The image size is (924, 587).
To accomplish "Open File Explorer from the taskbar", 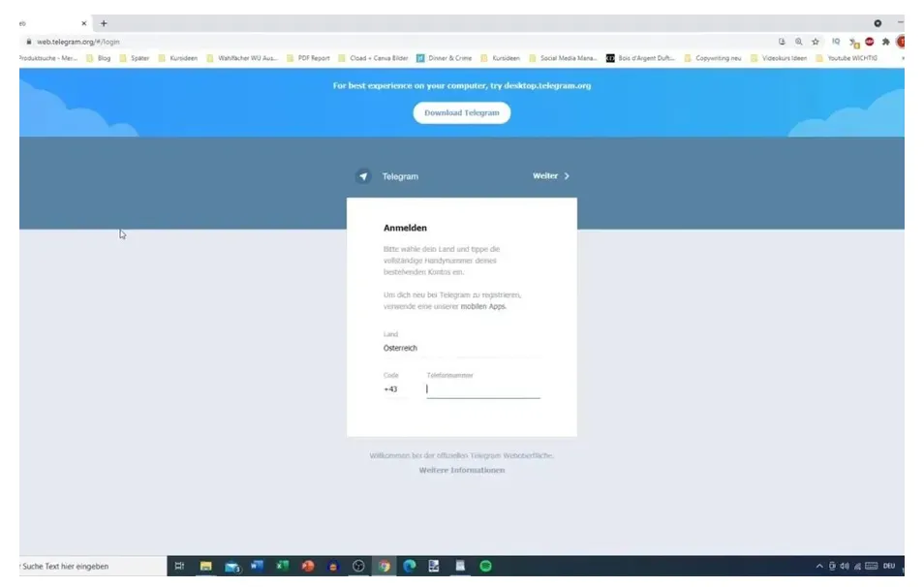I will (205, 567).
